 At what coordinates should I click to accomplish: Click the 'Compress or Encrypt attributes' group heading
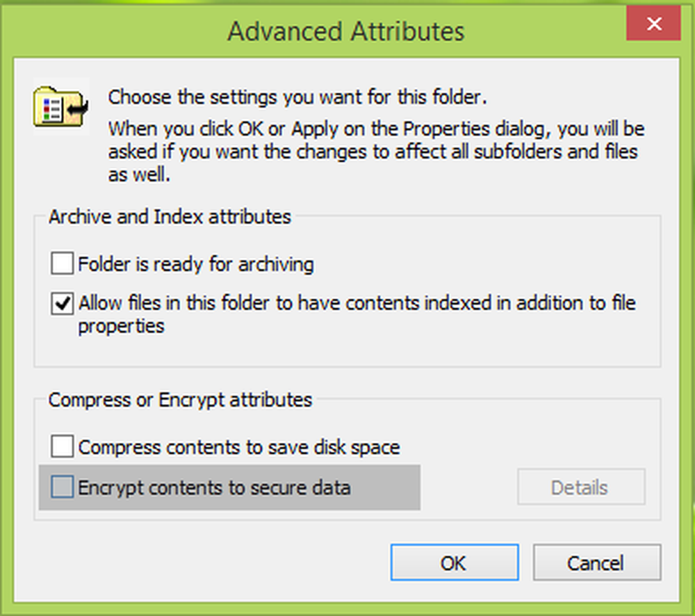180,400
